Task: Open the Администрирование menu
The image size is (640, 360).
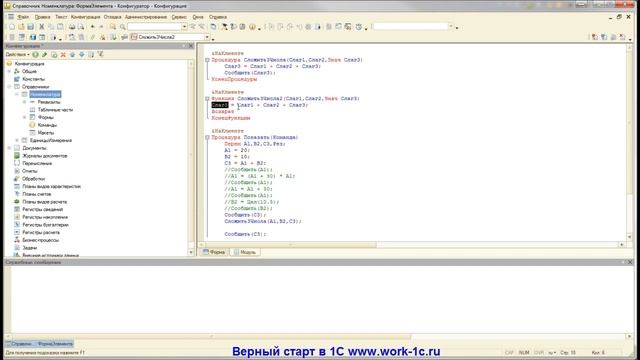Action: click(x=146, y=17)
